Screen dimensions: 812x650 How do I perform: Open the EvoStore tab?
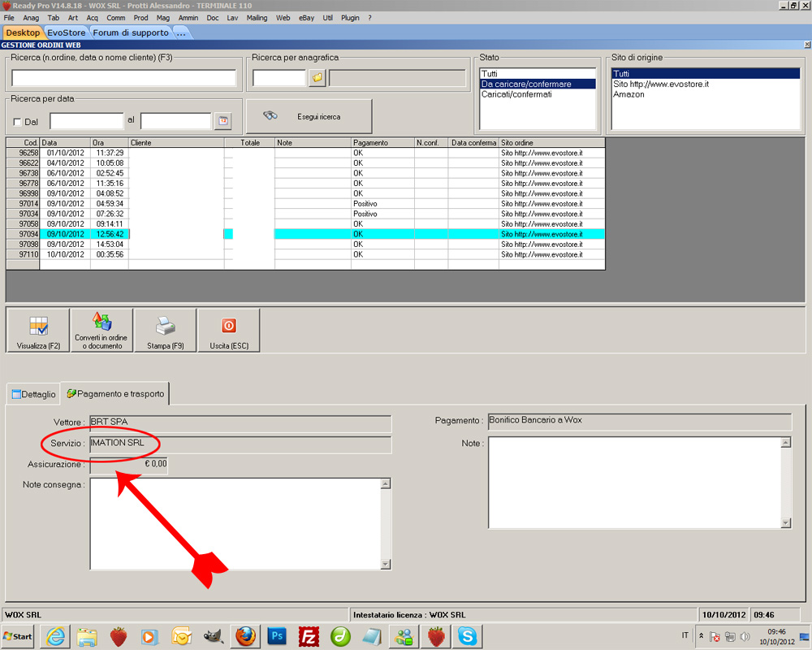[x=67, y=32]
